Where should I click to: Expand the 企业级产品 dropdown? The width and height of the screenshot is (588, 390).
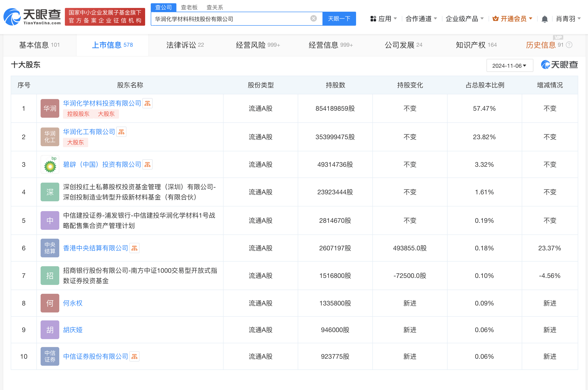[465, 19]
